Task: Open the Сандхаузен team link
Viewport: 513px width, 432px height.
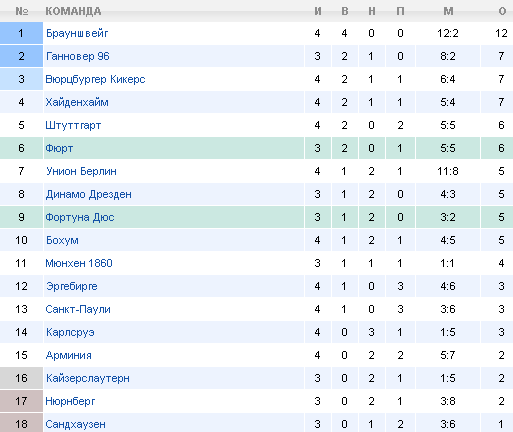Action: pos(76,424)
